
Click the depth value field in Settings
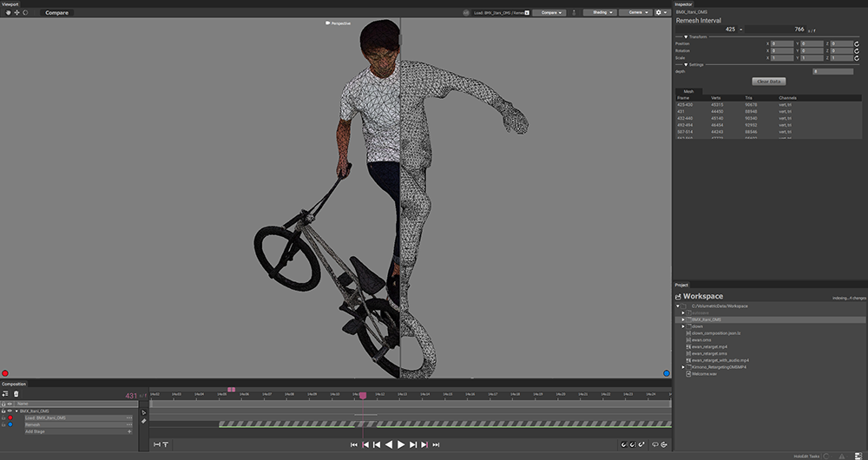tap(833, 71)
